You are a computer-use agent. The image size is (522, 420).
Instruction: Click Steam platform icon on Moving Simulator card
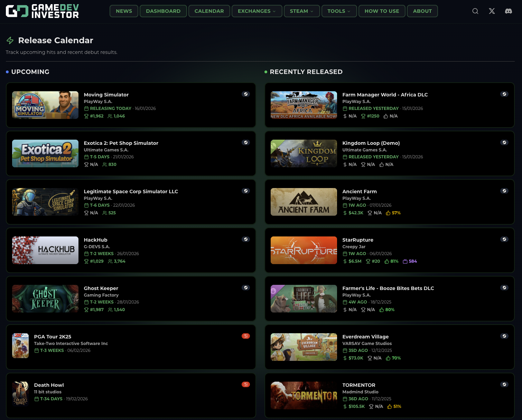pos(246,94)
